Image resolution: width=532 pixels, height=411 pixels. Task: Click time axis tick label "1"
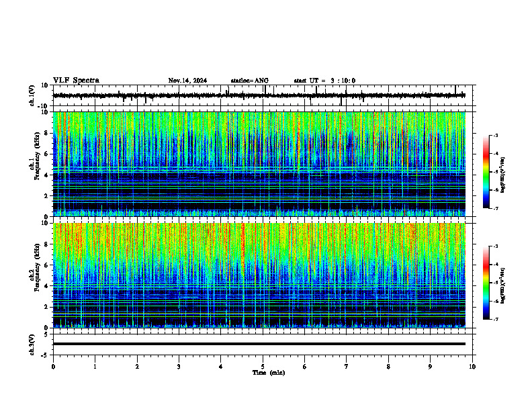tap(95, 367)
